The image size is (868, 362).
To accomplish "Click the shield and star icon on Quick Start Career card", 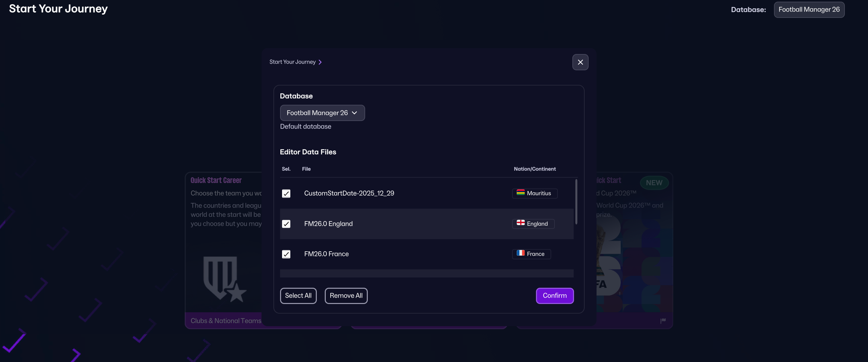I will point(225,279).
